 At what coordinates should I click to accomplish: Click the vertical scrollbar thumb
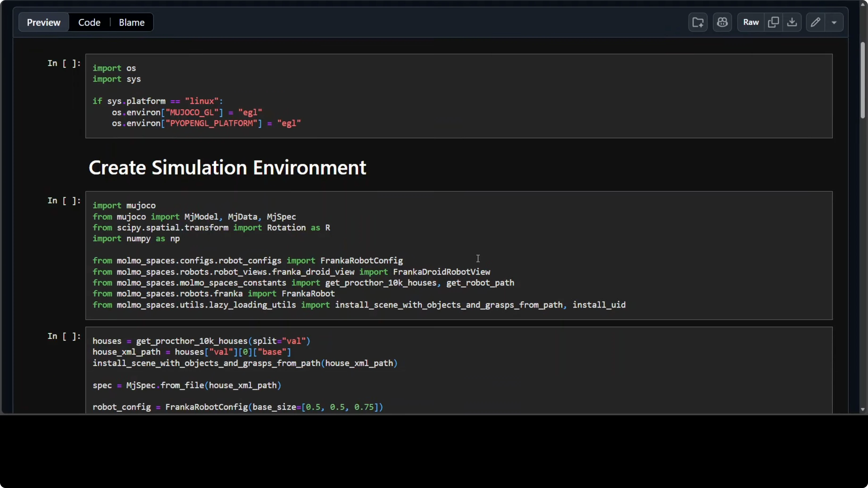(x=863, y=80)
